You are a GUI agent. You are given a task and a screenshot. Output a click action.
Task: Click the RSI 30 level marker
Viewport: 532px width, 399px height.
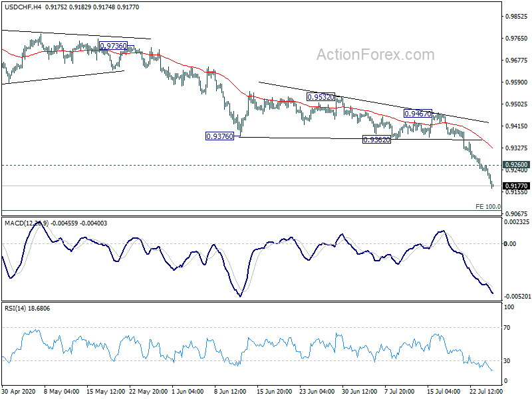(x=507, y=361)
